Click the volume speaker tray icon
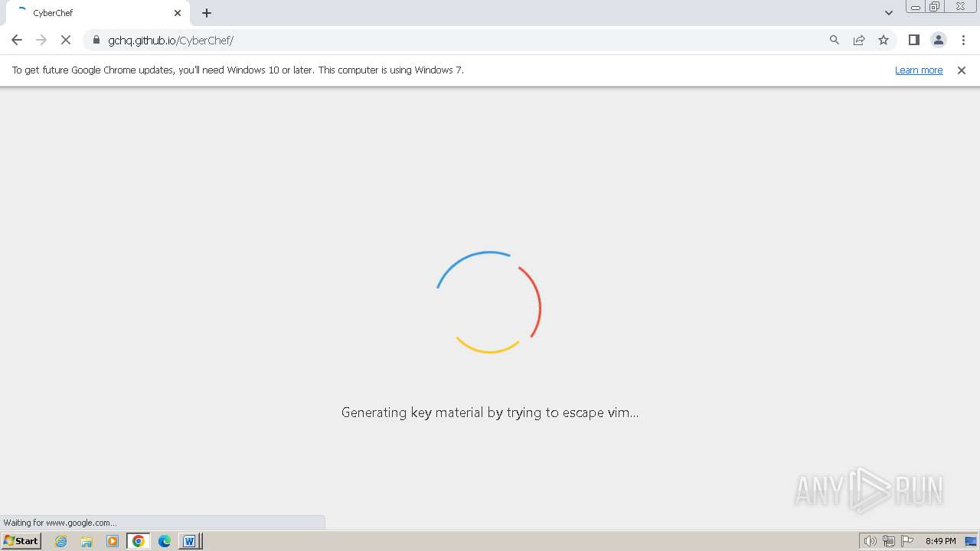 pyautogui.click(x=870, y=541)
